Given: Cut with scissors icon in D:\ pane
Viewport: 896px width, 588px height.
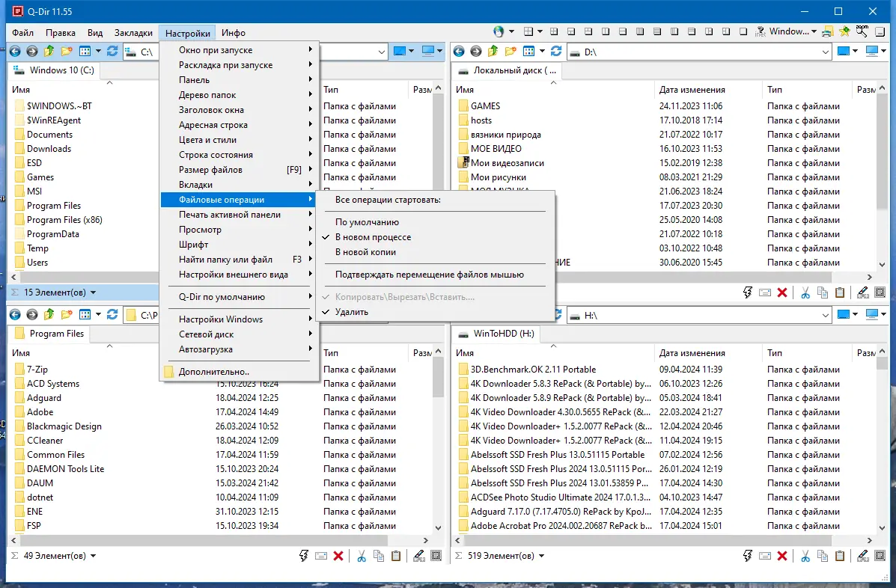Looking at the screenshot, I should click(805, 293).
